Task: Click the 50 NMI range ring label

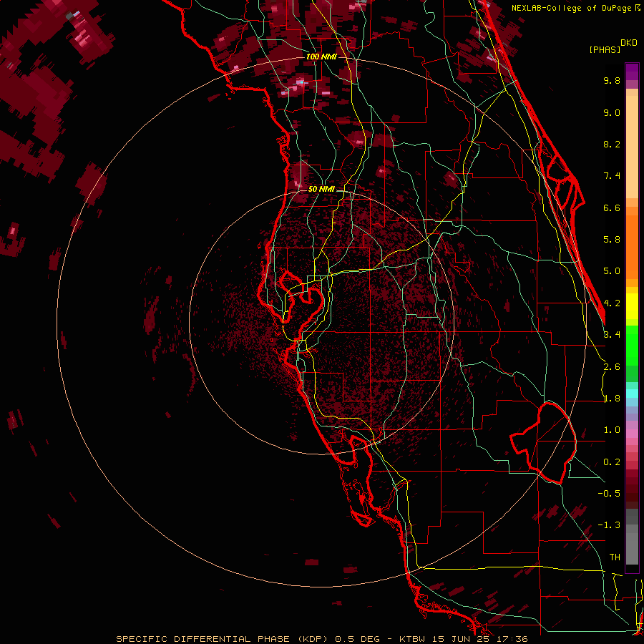Action: 321,190
